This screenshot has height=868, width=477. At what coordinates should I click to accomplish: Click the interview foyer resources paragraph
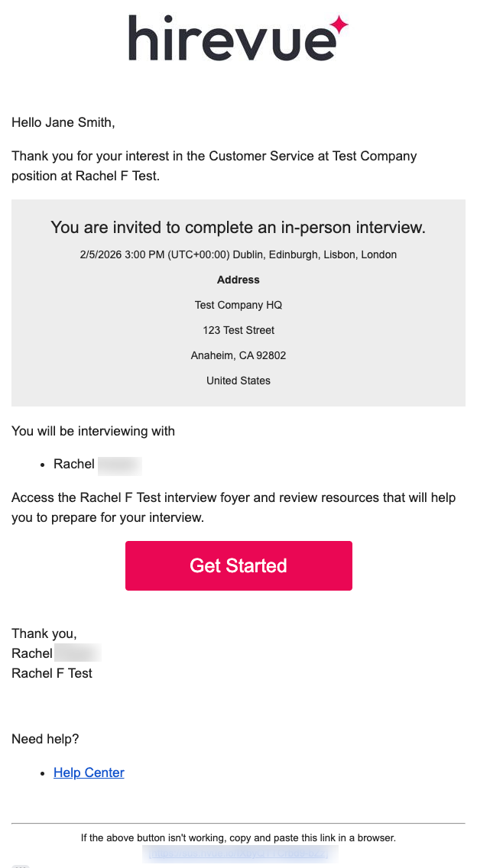point(233,507)
